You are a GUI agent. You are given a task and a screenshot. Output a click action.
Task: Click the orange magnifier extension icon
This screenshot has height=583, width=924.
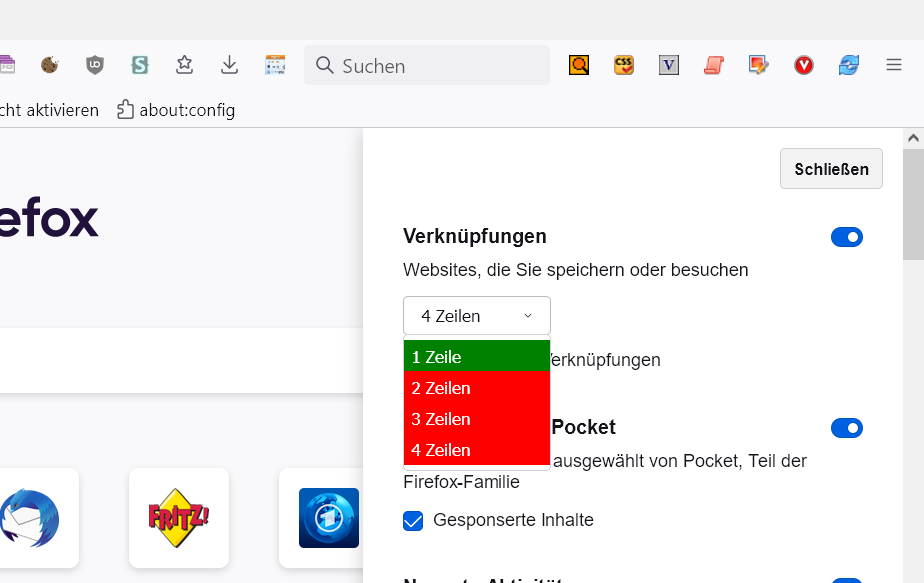point(579,65)
